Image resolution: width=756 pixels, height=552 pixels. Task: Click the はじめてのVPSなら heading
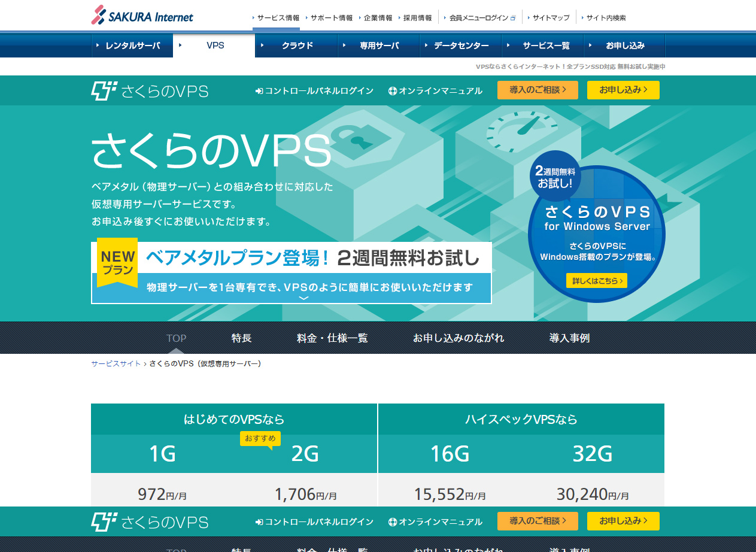234,419
